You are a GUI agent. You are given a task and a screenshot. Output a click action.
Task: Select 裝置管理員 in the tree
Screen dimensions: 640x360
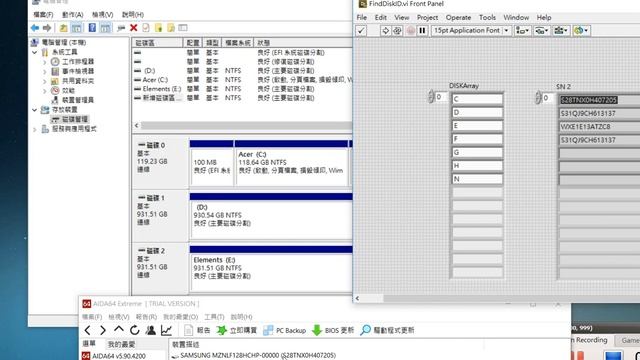tap(78, 100)
